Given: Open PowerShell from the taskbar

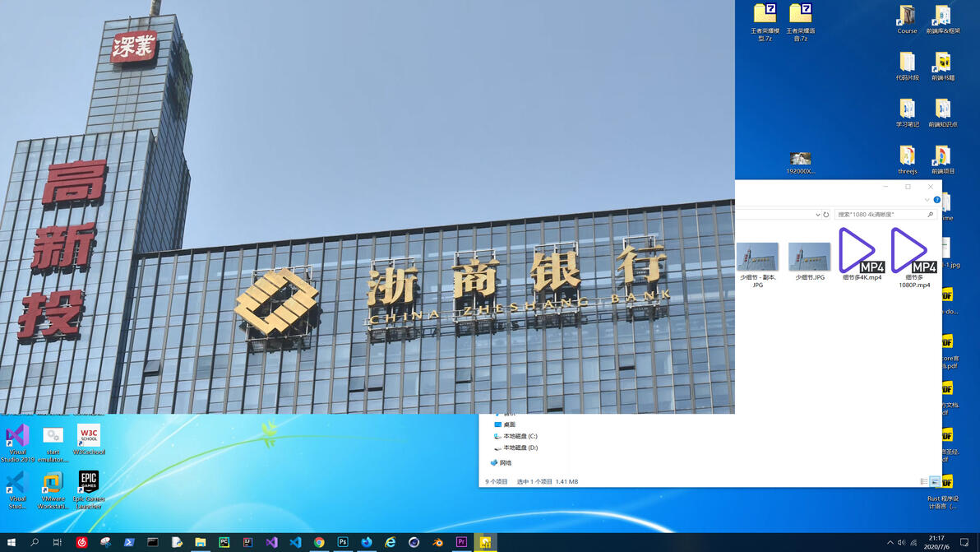Looking at the screenshot, I should [129, 543].
